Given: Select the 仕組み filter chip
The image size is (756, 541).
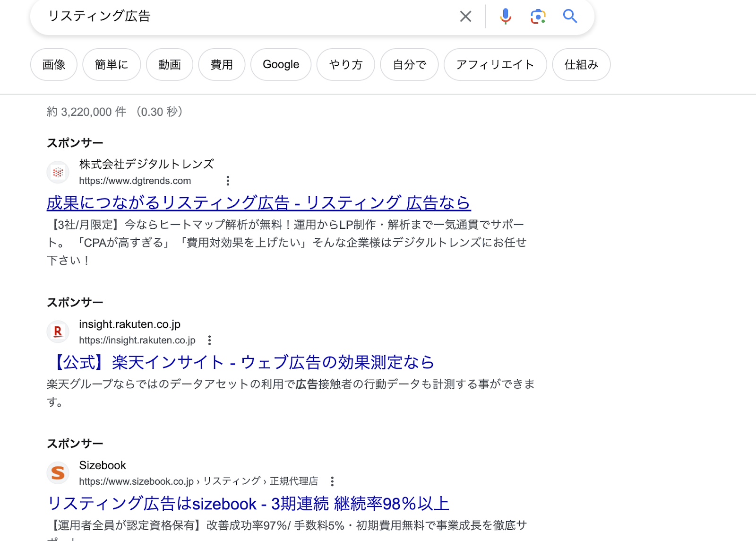Looking at the screenshot, I should coord(581,64).
